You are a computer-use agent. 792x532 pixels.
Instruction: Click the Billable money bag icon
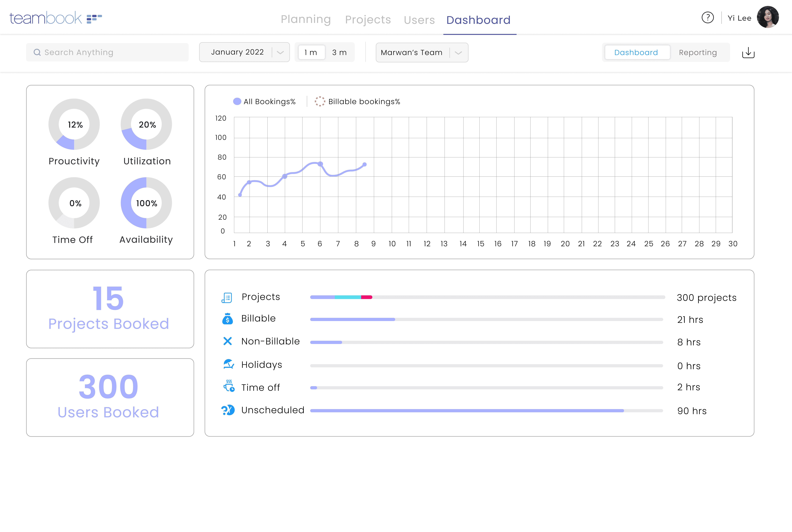(x=227, y=319)
